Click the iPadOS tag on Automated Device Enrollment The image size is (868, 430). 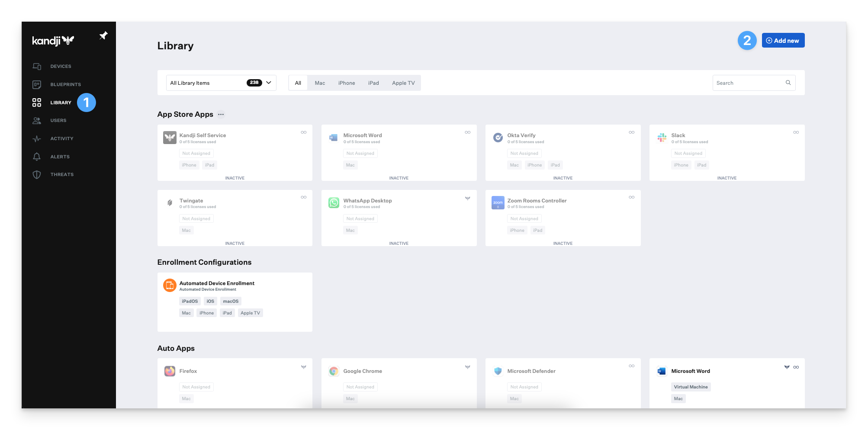pos(190,302)
